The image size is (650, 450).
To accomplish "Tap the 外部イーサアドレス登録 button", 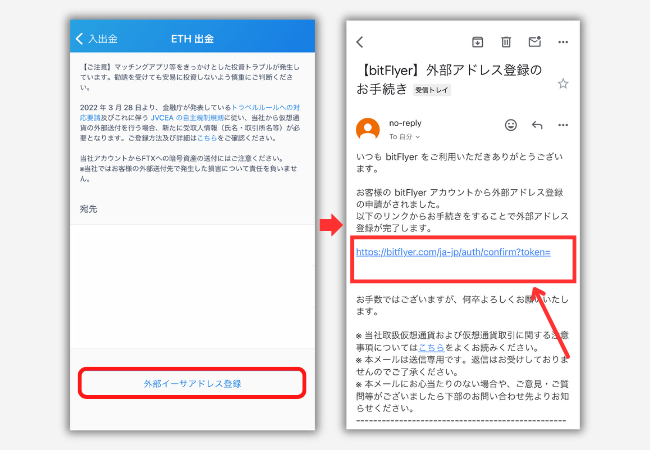I will 192,383.
